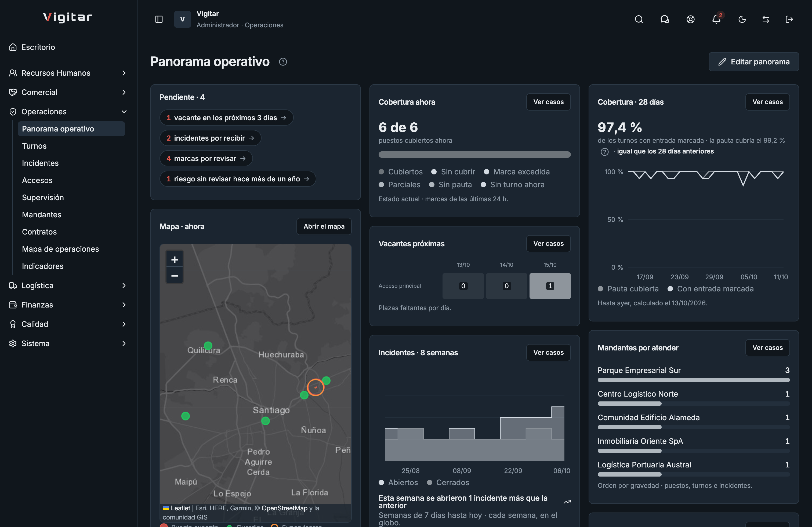Collapse the Operaciones menu
Screen dimensions: 812x527
coord(68,111)
